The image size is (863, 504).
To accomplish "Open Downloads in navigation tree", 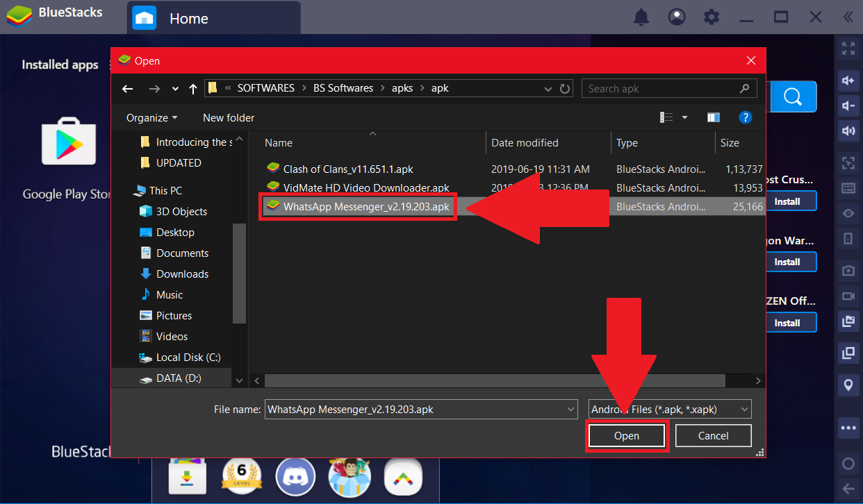I will (182, 274).
